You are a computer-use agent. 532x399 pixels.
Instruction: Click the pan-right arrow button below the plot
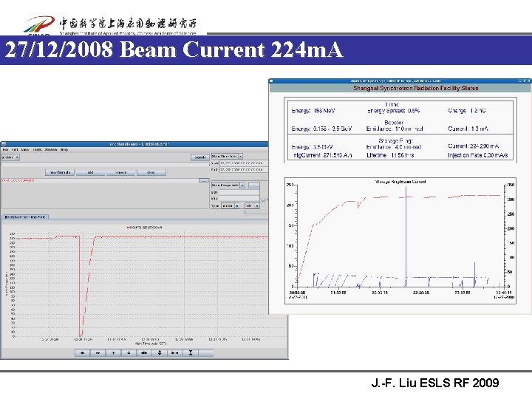(98, 353)
